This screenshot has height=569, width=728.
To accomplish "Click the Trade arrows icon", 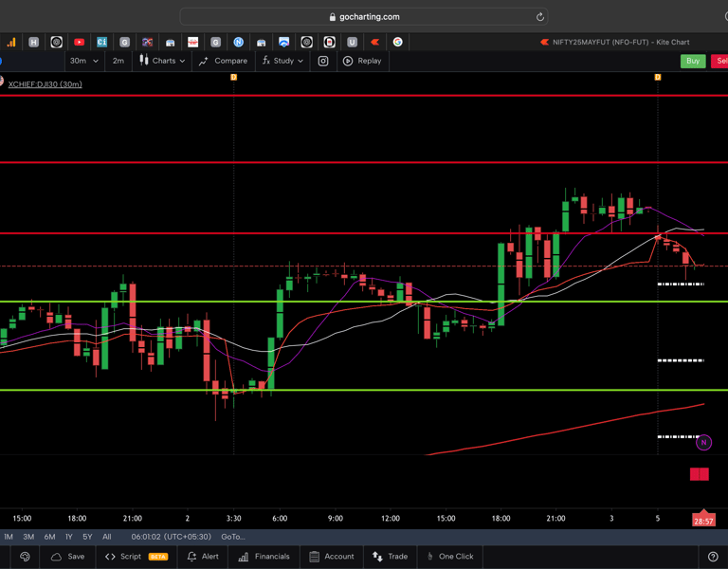I will [377, 557].
